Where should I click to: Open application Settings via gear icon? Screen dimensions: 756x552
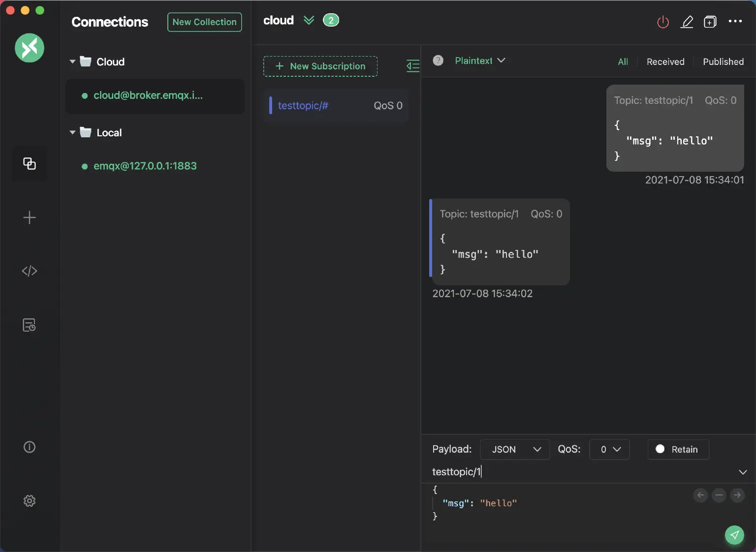click(29, 501)
